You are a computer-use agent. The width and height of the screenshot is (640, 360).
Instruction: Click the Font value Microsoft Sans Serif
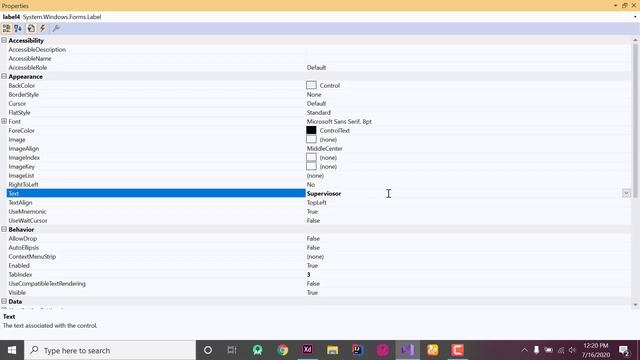pyautogui.click(x=339, y=121)
